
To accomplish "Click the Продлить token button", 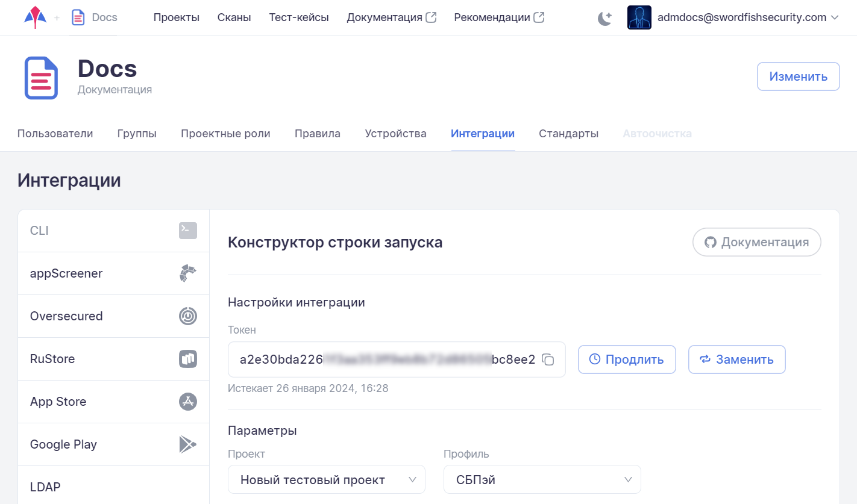I will (x=626, y=359).
